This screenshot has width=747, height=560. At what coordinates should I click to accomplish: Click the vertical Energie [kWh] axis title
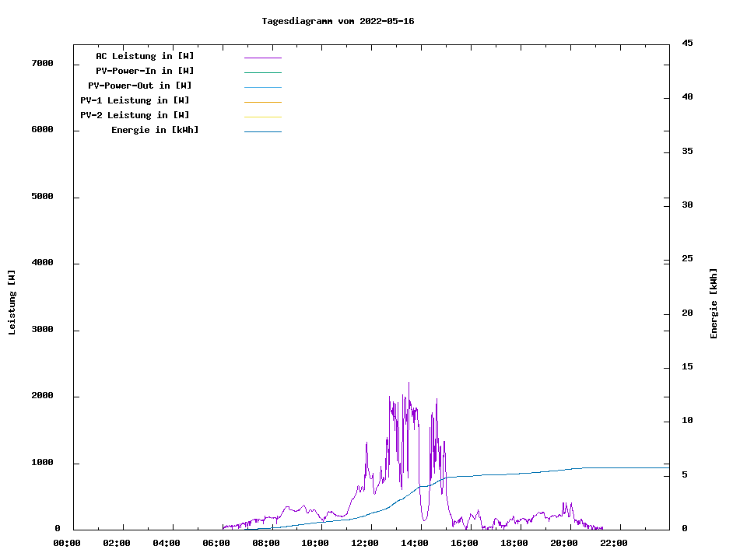714,303
